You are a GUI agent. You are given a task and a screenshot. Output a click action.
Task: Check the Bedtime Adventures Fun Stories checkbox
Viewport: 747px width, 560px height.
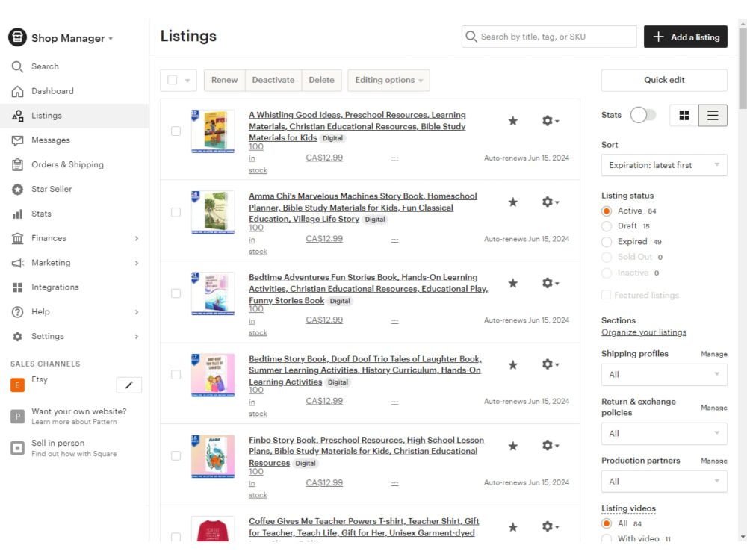tap(176, 293)
